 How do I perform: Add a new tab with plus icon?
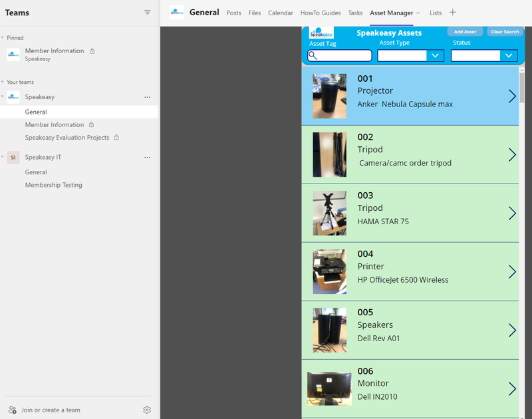[x=453, y=13]
